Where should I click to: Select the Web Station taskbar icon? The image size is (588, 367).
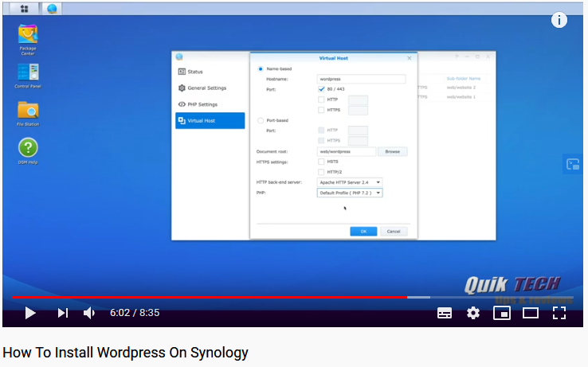point(52,9)
